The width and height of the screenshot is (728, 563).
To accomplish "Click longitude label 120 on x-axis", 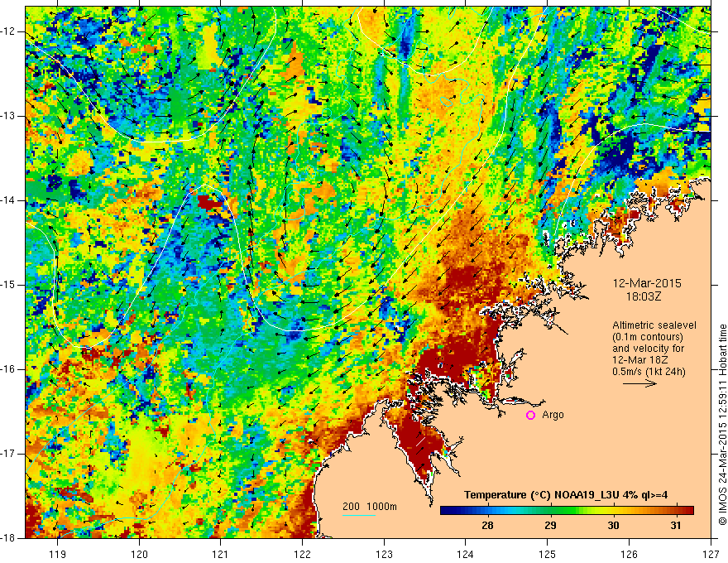I will (139, 554).
